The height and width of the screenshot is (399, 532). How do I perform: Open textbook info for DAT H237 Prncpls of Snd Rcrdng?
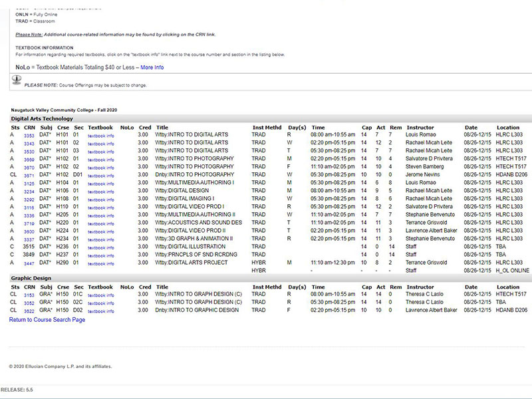(101, 255)
